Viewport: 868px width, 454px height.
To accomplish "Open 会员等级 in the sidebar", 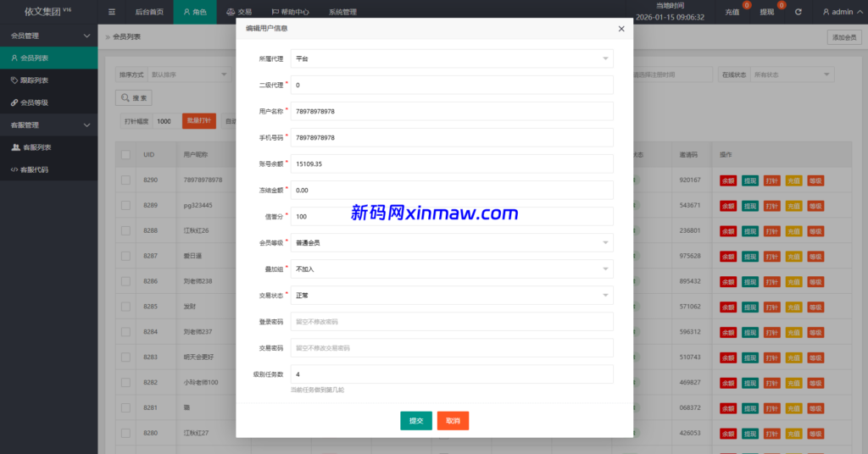I will 48,102.
